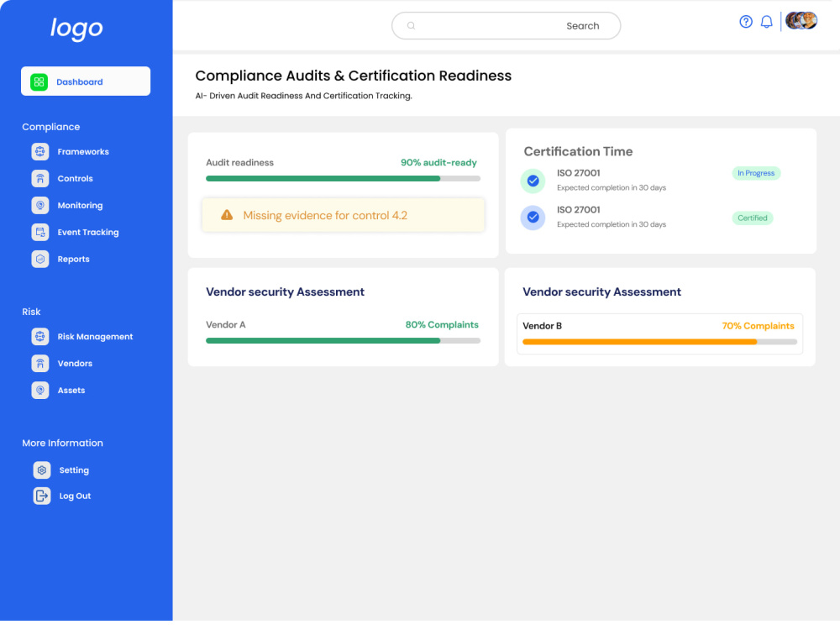This screenshot has width=840, height=630.
Task: Click the AI-Driven Audit Readiness subtitle
Action: 304,96
